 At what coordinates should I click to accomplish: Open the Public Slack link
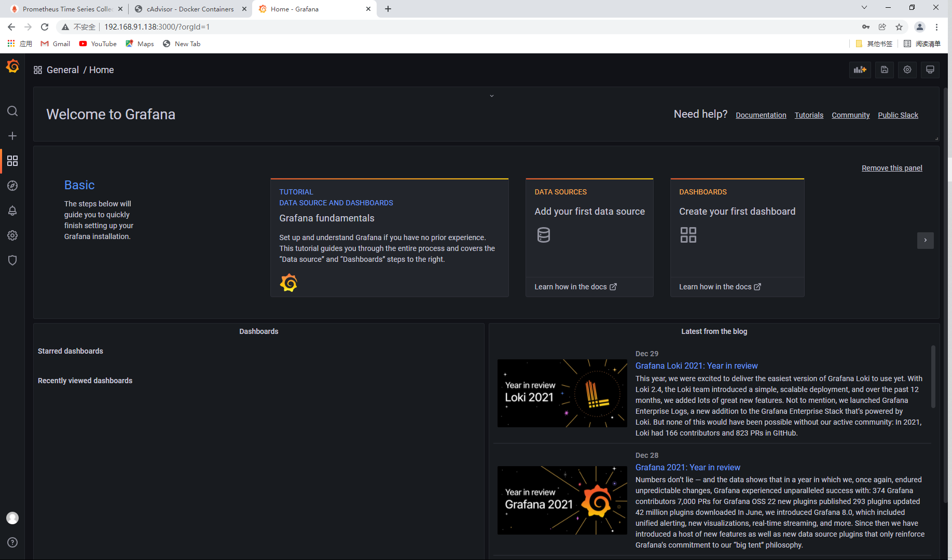pyautogui.click(x=898, y=115)
